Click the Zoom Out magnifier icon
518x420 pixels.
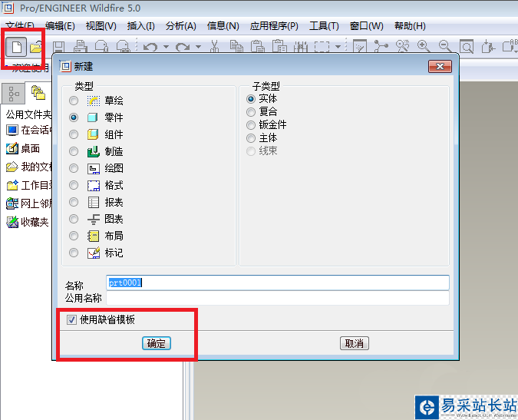tap(445, 47)
